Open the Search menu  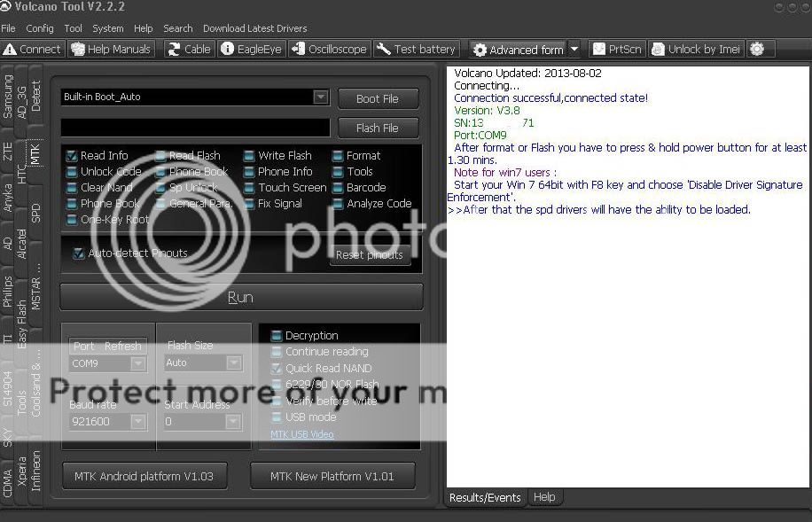(177, 28)
